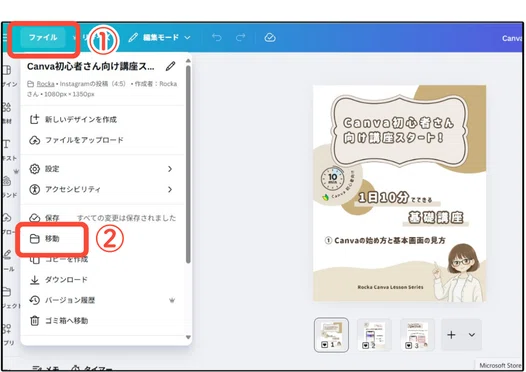Select page 3 thumbnail
This screenshot has width=526, height=372.
[417, 335]
